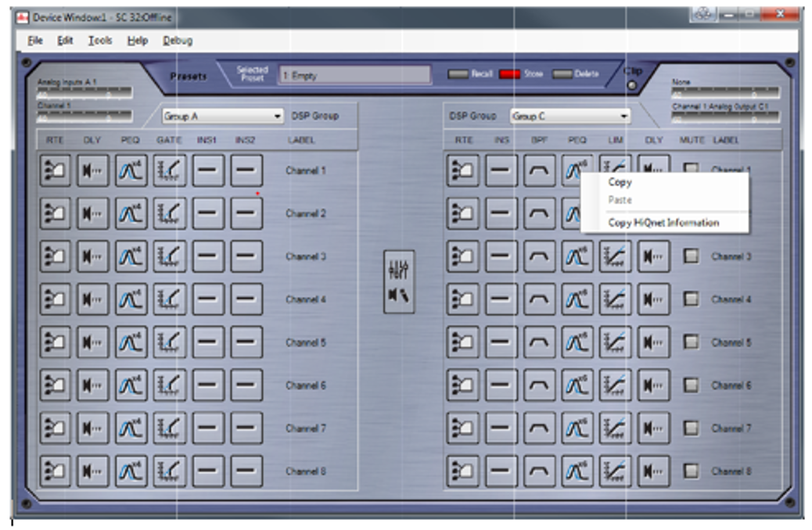Image resolution: width=812 pixels, height=530 pixels.
Task: Open the Tools menu
Action: pyautogui.click(x=100, y=41)
